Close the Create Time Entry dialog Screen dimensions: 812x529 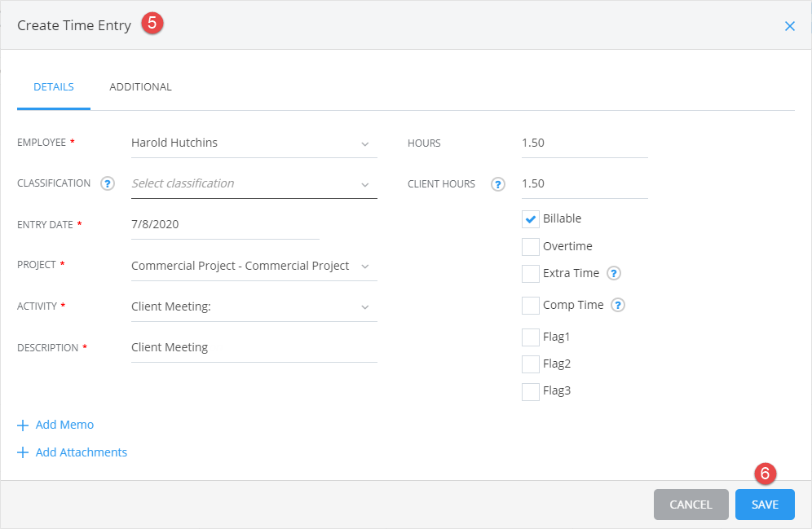pyautogui.click(x=789, y=25)
